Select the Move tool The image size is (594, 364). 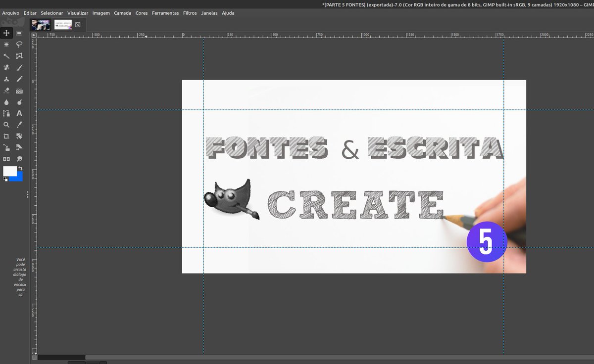coord(6,33)
